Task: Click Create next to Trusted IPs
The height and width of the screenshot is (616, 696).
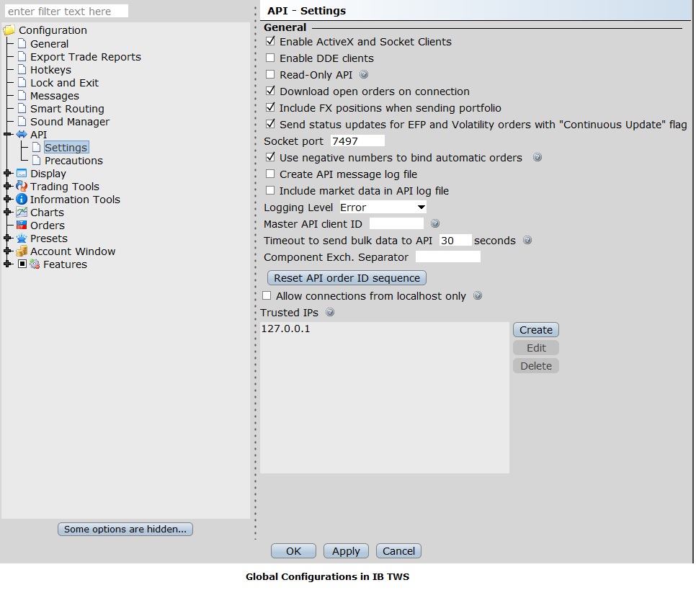Action: coord(535,329)
